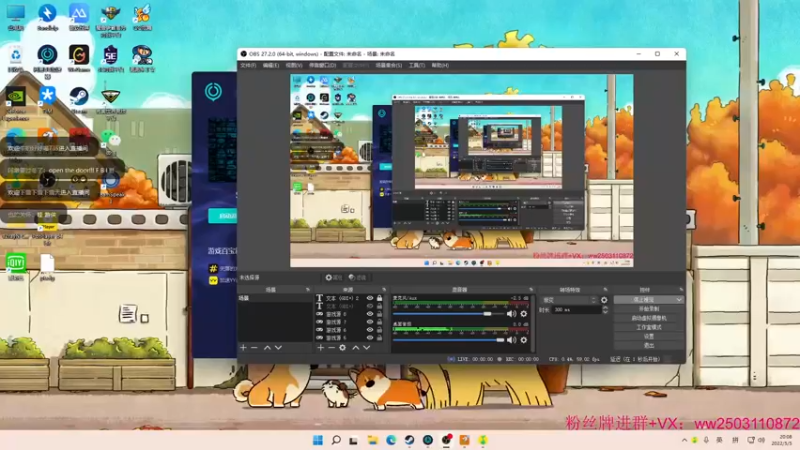
Task: Toggle visibility of greyed 文本 (GDI+) source
Action: tap(370, 306)
